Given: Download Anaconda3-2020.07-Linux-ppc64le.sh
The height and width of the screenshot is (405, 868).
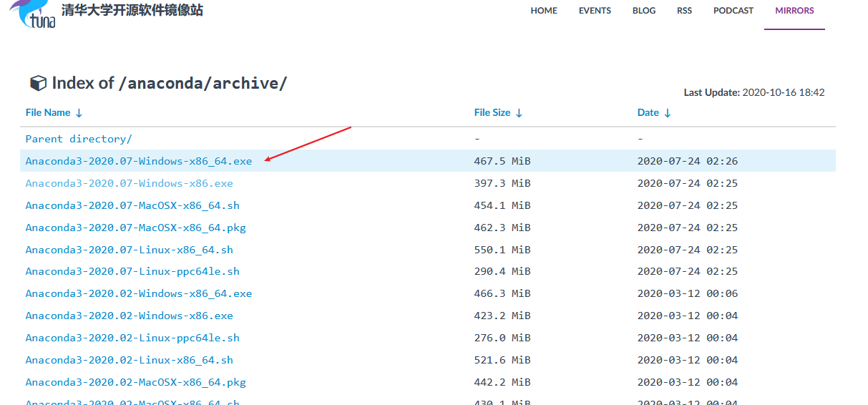Looking at the screenshot, I should click(132, 271).
